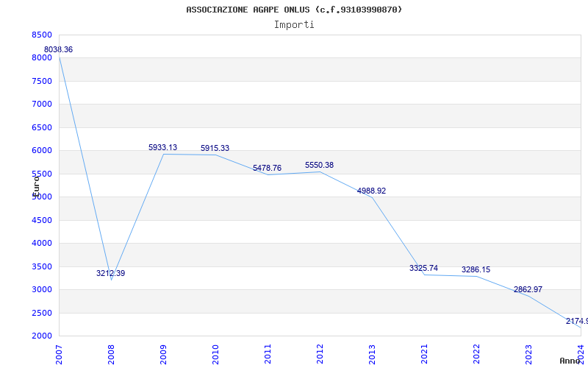Select the data label 4988.92
The width and height of the screenshot is (588, 368).
(x=371, y=191)
